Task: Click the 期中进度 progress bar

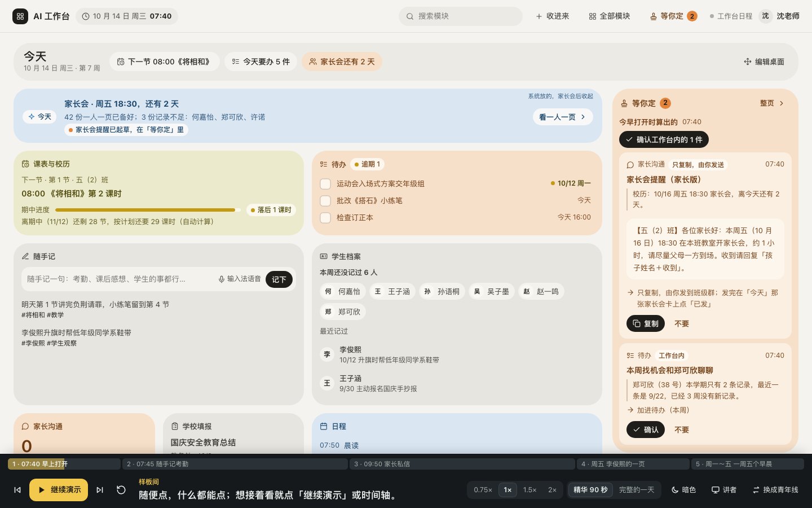Action: click(148, 210)
